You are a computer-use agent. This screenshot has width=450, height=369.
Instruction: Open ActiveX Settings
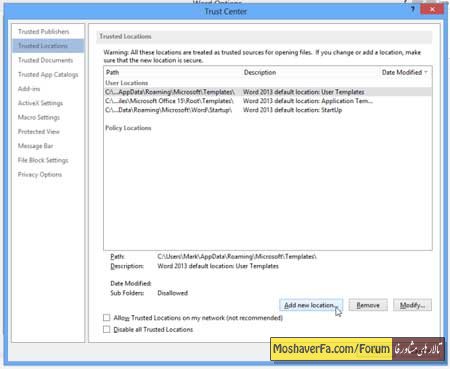40,103
